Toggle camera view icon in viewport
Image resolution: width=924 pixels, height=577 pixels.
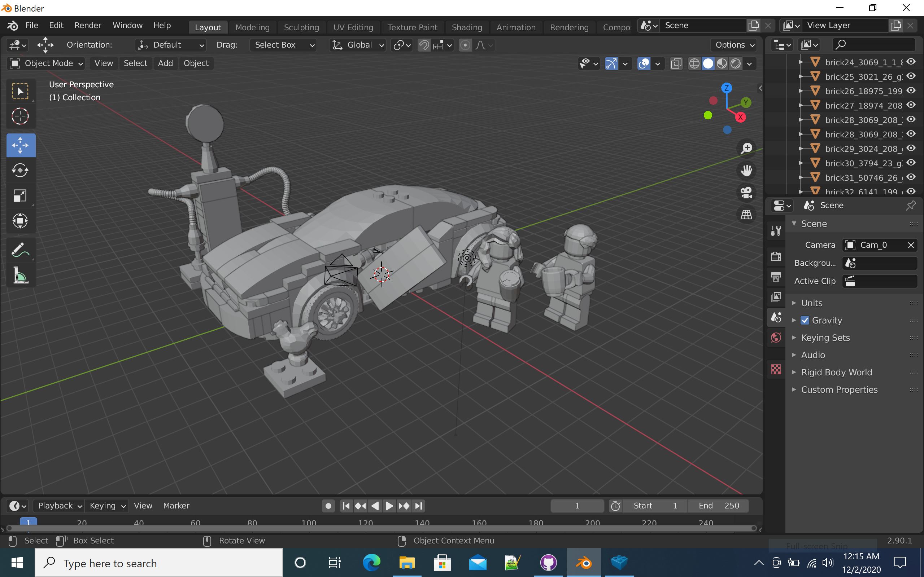coord(746,193)
